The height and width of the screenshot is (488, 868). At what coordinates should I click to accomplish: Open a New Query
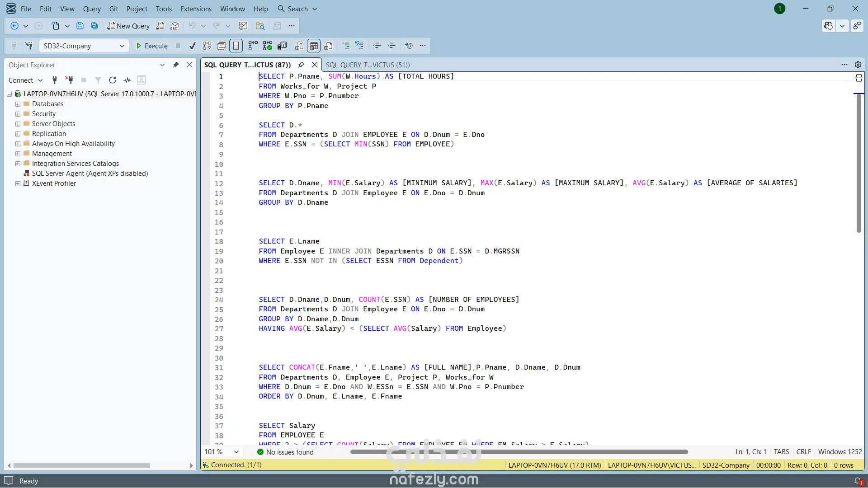tap(128, 26)
